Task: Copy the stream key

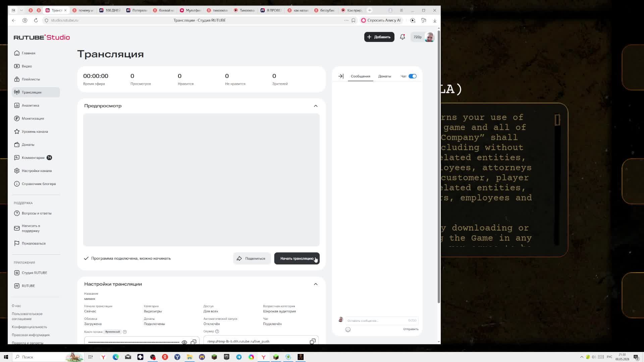Action: (x=194, y=342)
